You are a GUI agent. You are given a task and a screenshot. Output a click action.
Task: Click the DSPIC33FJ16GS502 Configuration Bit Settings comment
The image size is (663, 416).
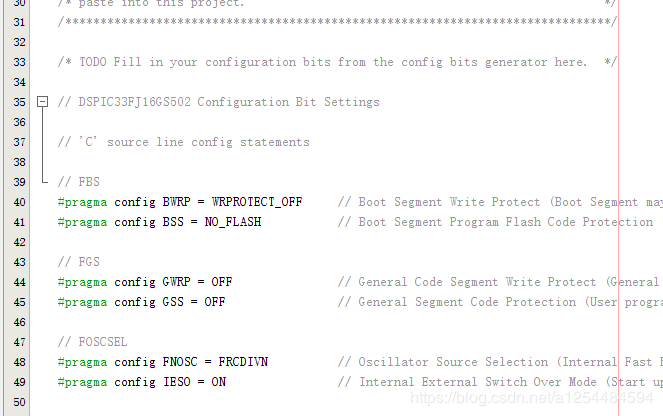219,102
